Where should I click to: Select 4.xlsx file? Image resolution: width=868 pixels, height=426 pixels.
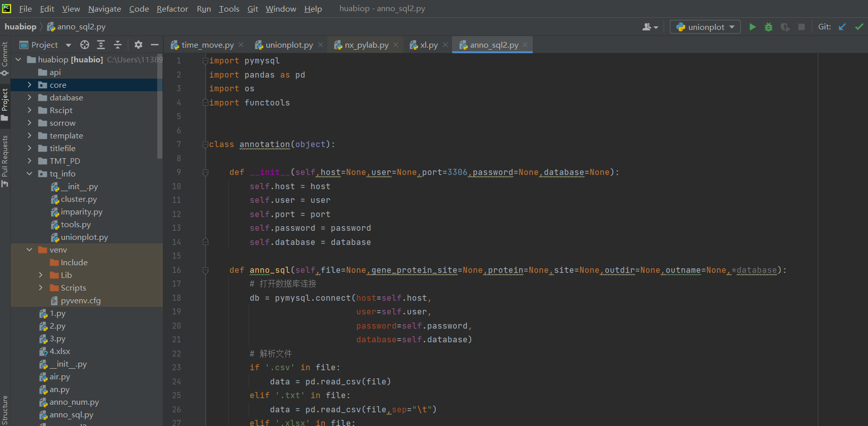pos(60,351)
